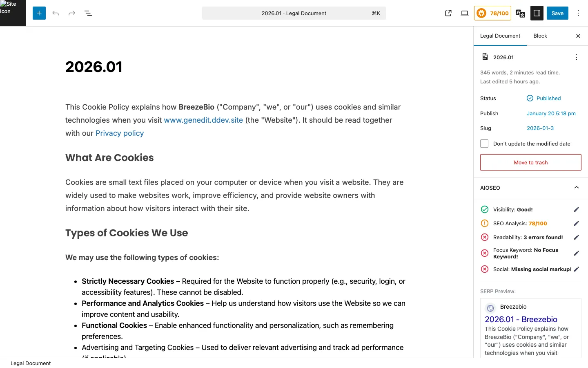Screen dimensions: 588x368
Task: Open the top bar options kebab menu
Action: coord(578,13)
